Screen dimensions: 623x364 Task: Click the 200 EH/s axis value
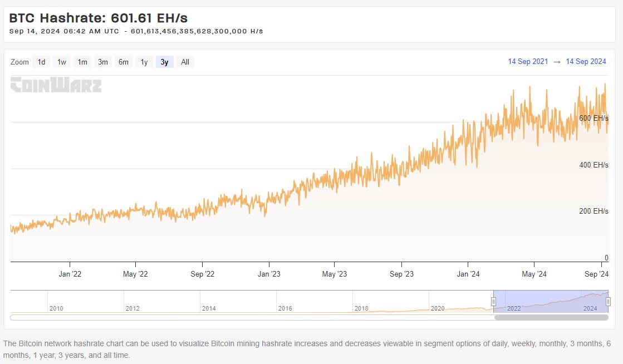593,211
